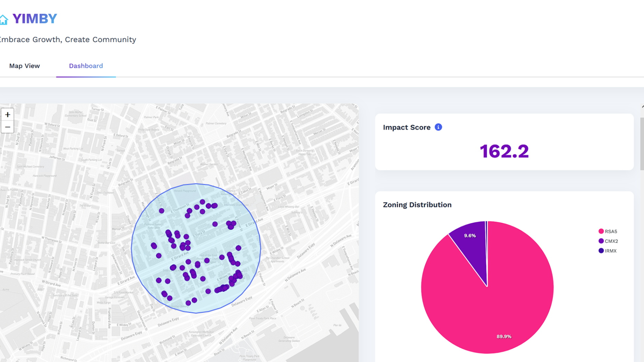Viewport: 644px width, 362px height.
Task: Click the Embrace Growth, Create Community tagline
Action: 68,39
